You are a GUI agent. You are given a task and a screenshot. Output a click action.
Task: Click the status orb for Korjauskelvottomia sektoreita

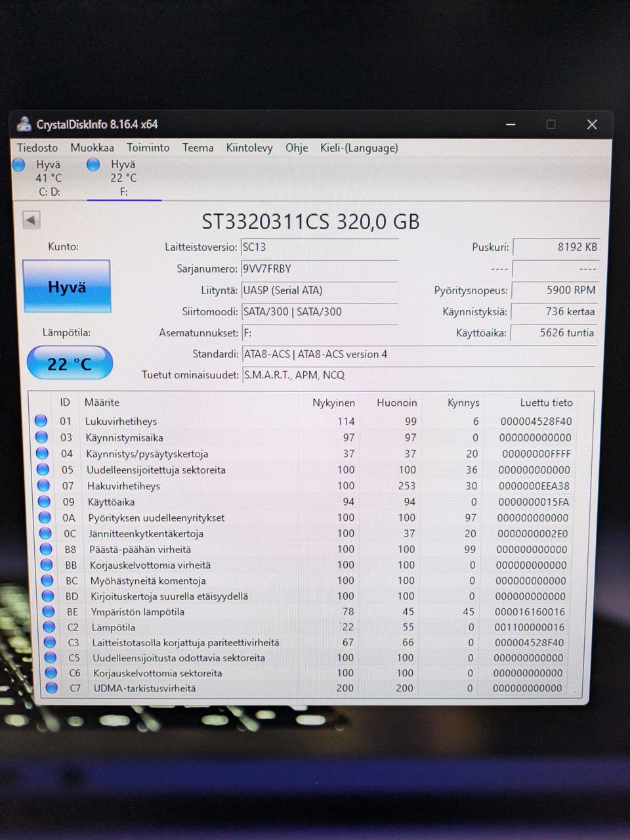(51, 673)
